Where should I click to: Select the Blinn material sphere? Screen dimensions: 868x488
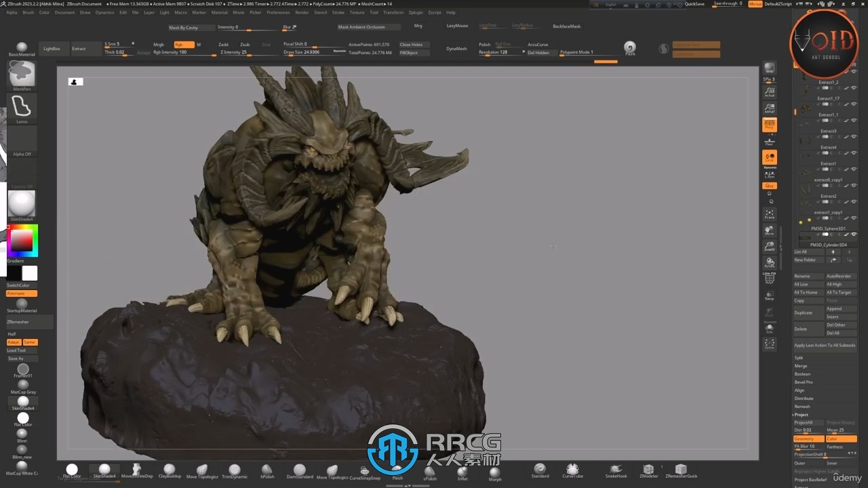[x=22, y=435]
